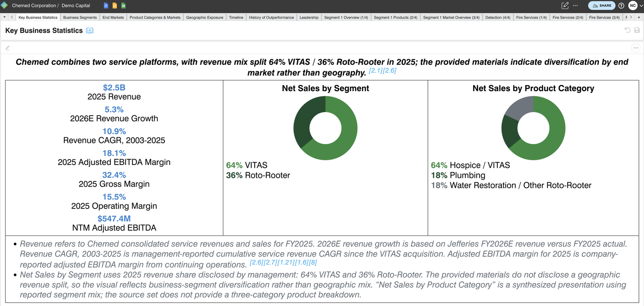Switch to the End Markets tab

pos(113,18)
